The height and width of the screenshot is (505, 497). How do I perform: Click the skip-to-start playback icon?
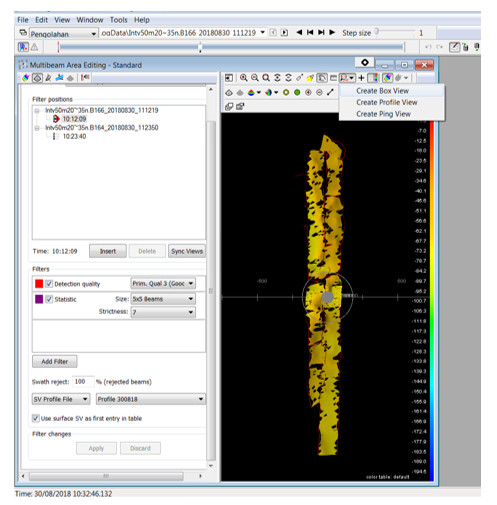pos(310,32)
